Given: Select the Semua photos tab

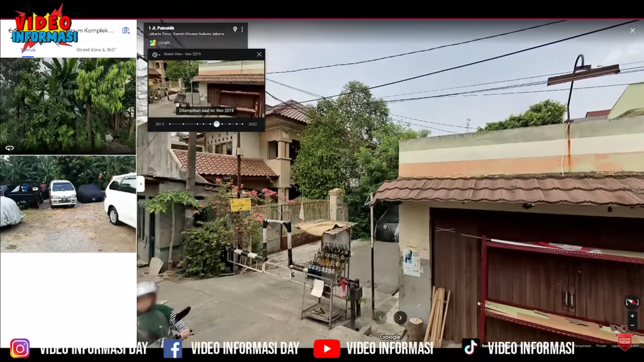Looking at the screenshot, I should pos(28,50).
